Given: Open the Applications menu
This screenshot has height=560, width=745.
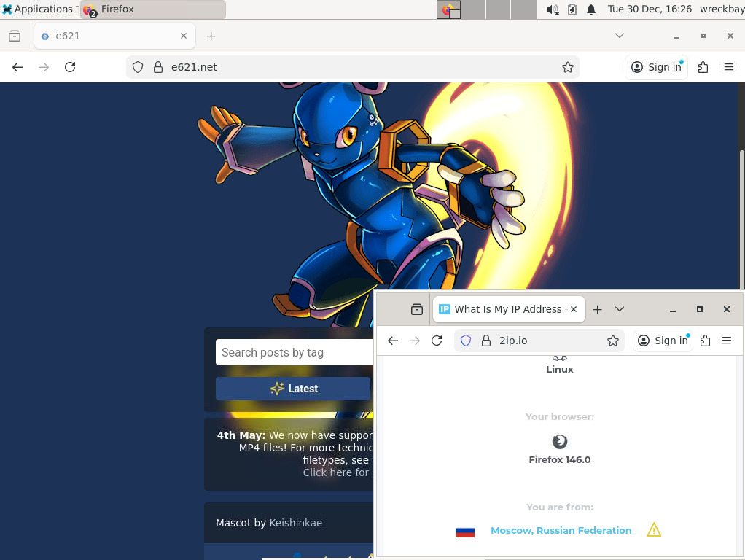Looking at the screenshot, I should pyautogui.click(x=38, y=9).
